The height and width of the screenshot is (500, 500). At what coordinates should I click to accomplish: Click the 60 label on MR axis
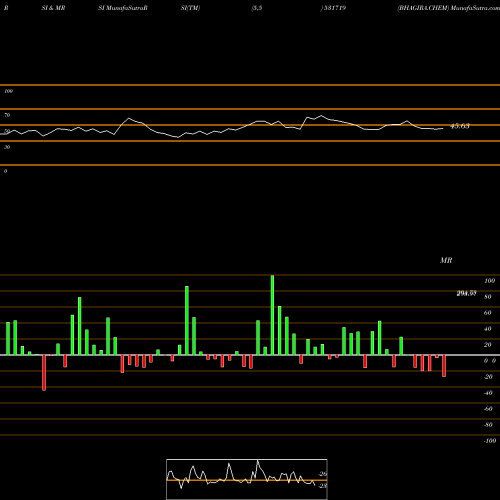pos(488,313)
